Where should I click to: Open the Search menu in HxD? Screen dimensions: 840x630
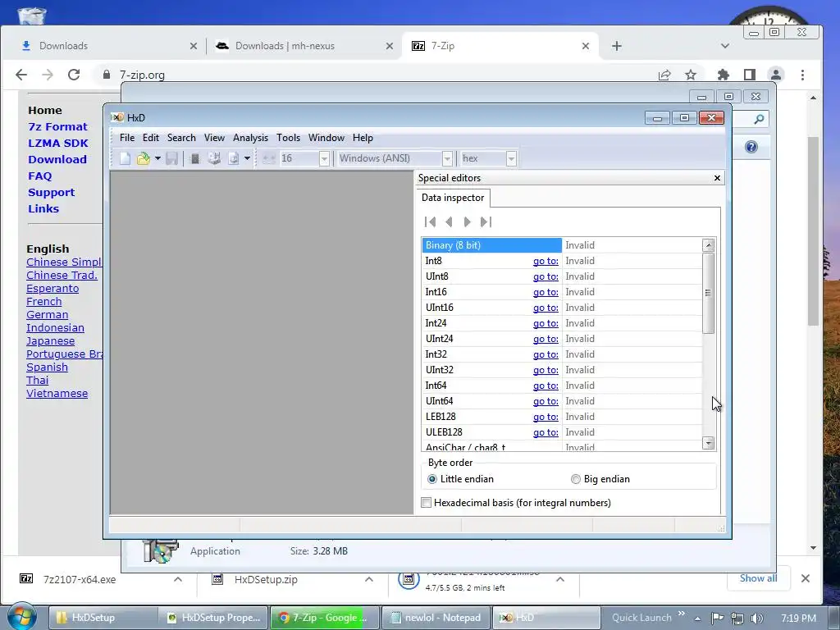tap(181, 138)
